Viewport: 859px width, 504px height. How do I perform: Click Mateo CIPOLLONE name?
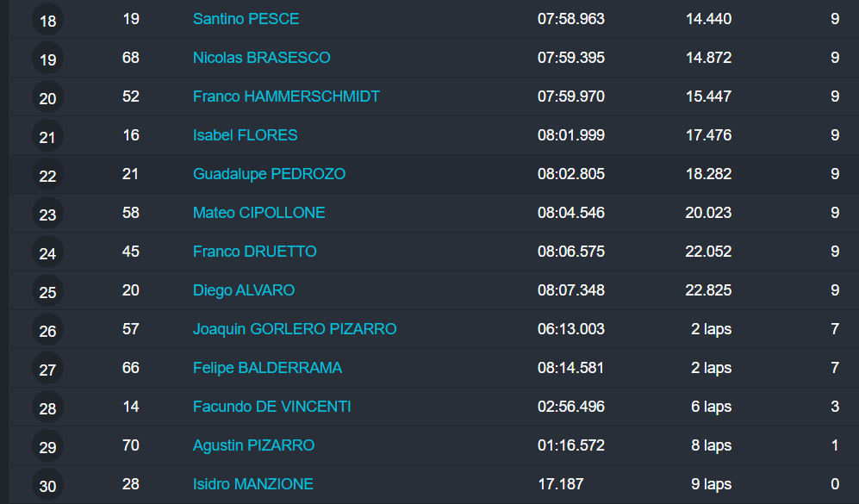click(258, 213)
